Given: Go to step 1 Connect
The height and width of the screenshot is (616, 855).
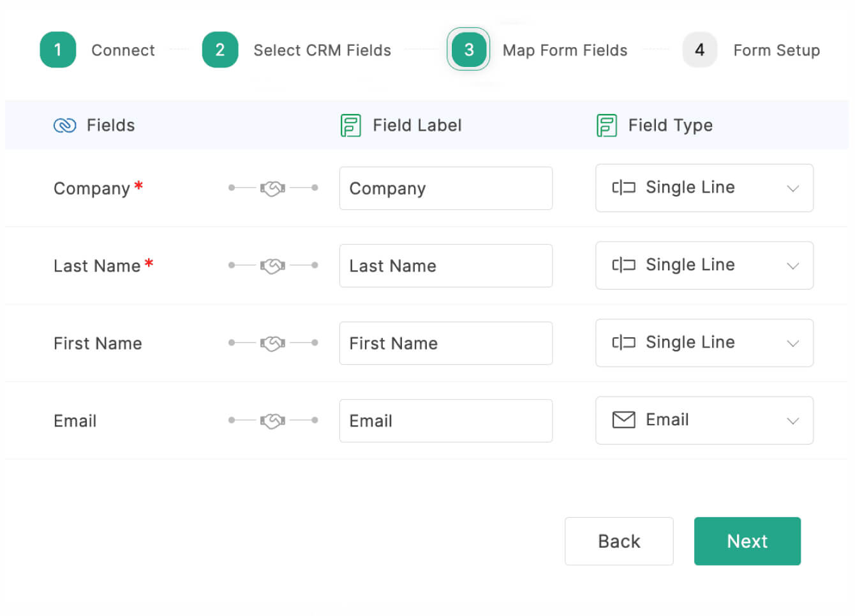Looking at the screenshot, I should 58,50.
